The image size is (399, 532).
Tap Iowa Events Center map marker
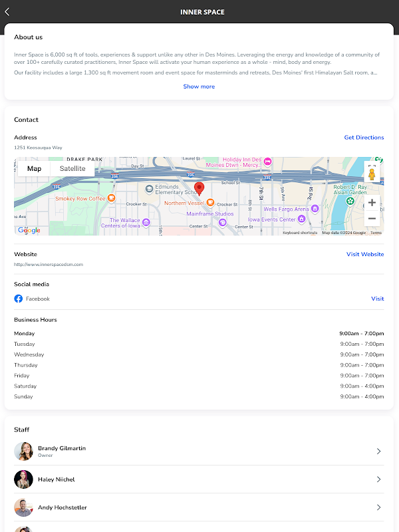pyautogui.click(x=301, y=219)
